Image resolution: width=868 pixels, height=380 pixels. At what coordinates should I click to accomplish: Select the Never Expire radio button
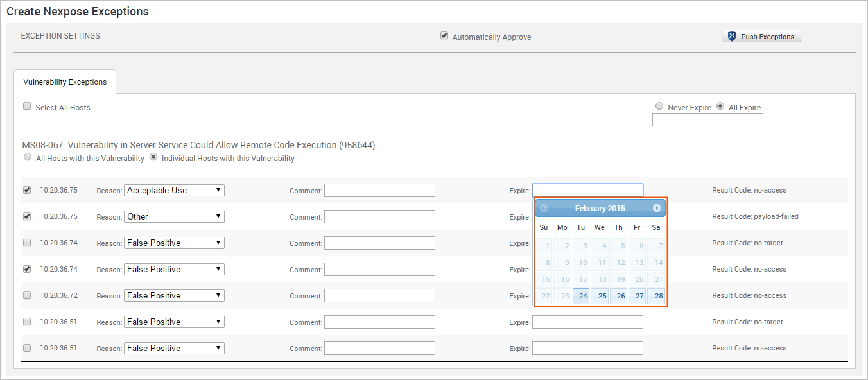659,107
